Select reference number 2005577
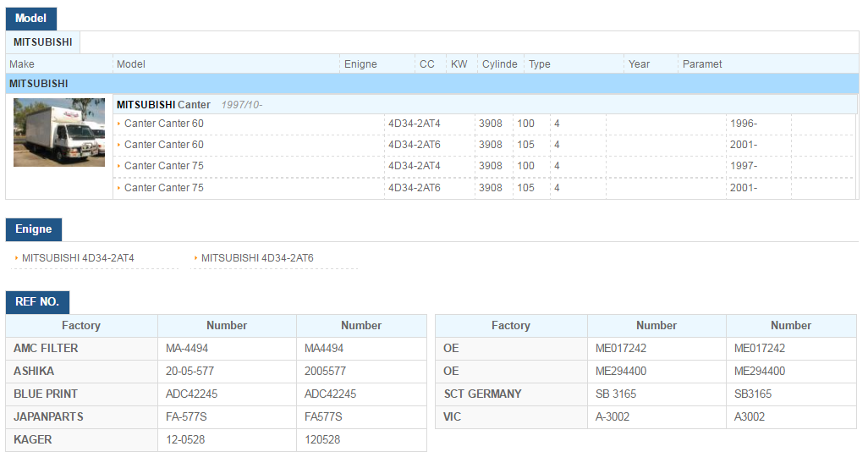The height and width of the screenshot is (463, 868). [361, 371]
